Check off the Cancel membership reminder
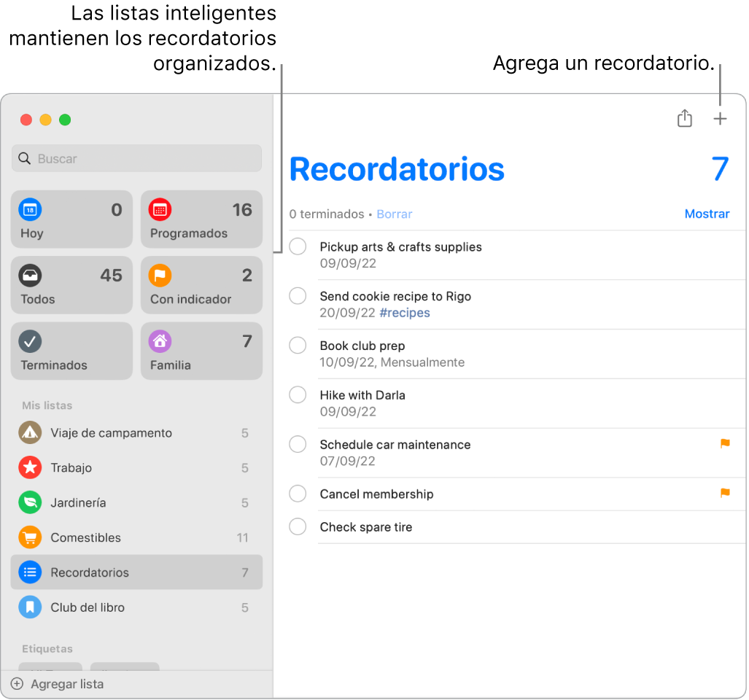 (298, 494)
